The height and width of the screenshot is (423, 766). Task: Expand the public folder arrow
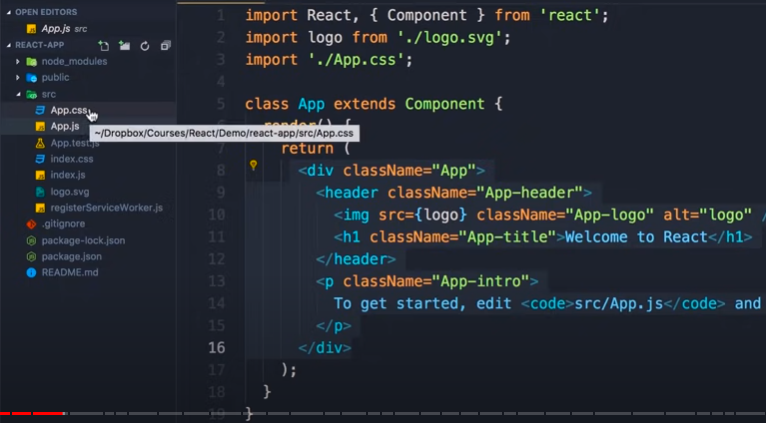[x=18, y=78]
